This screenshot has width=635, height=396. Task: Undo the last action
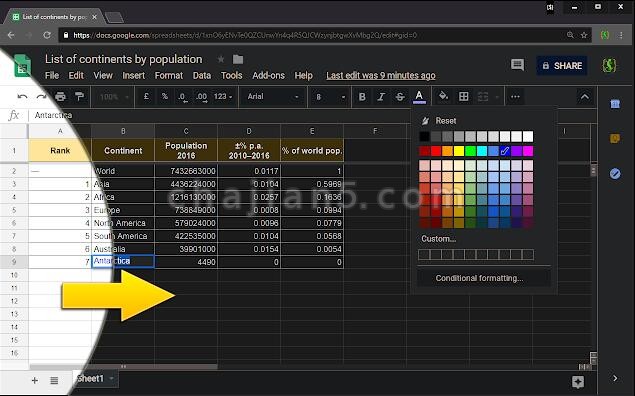point(22,97)
